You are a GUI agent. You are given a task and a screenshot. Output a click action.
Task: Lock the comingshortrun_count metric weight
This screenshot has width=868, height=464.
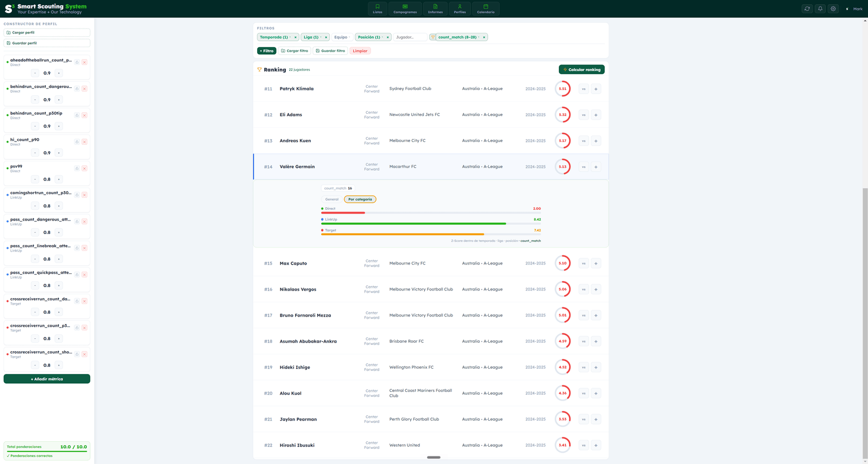[77, 195]
